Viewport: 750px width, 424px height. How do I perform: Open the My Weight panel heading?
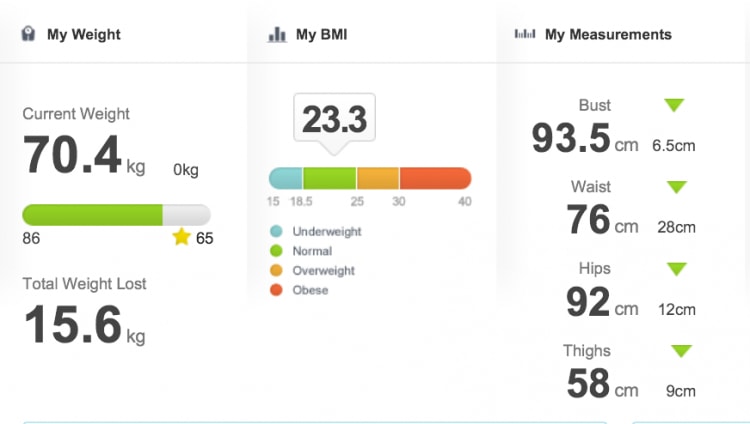point(84,34)
